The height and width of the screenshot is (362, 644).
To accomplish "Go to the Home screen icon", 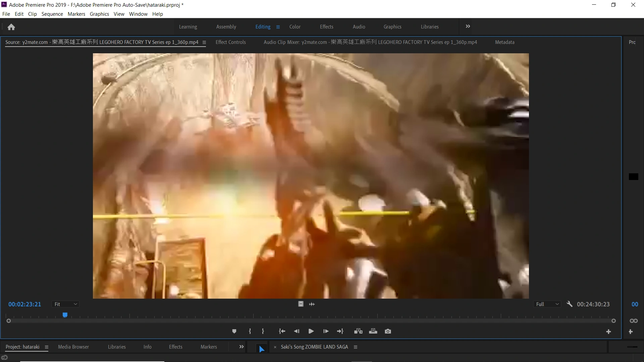I will pyautogui.click(x=11, y=27).
